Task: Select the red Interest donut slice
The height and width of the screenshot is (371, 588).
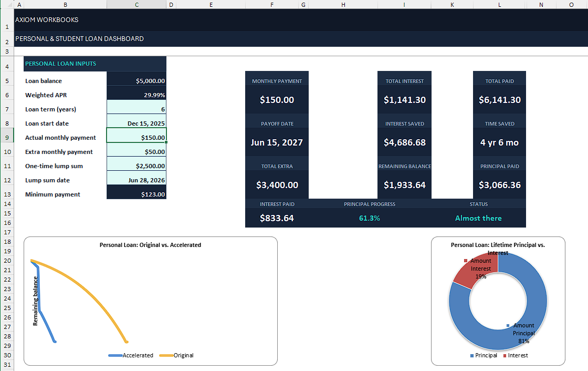Action: [475, 270]
